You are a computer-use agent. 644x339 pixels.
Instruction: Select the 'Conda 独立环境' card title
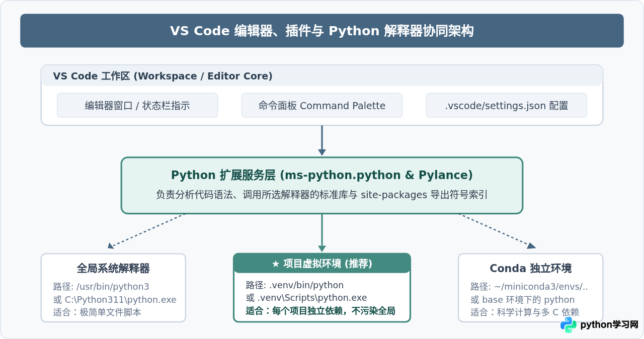[531, 268]
